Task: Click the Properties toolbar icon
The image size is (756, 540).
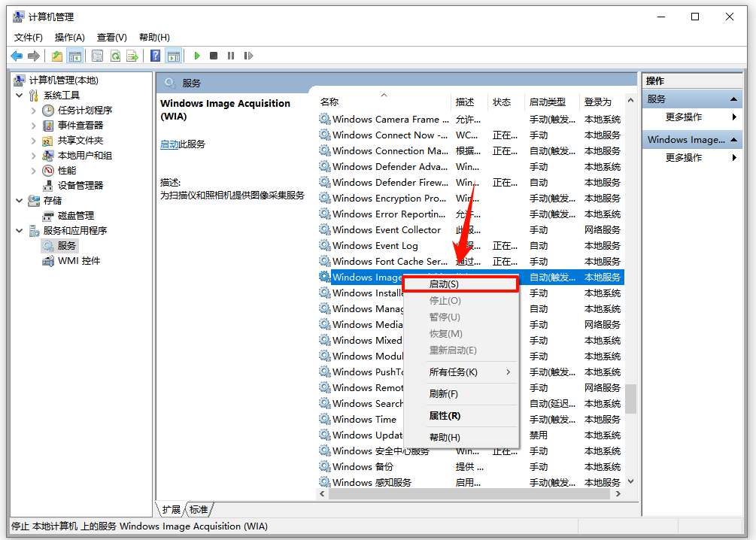Action: point(97,56)
